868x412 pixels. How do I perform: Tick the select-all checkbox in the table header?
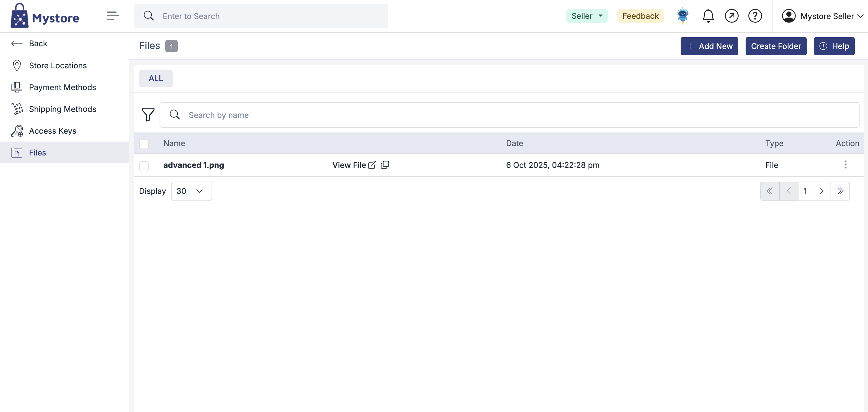tap(144, 144)
